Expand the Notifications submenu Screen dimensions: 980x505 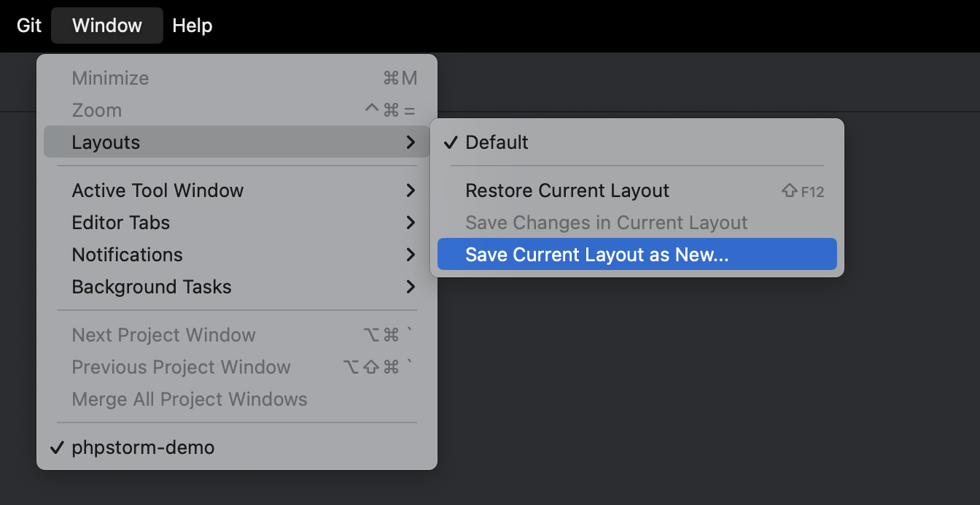tap(128, 255)
